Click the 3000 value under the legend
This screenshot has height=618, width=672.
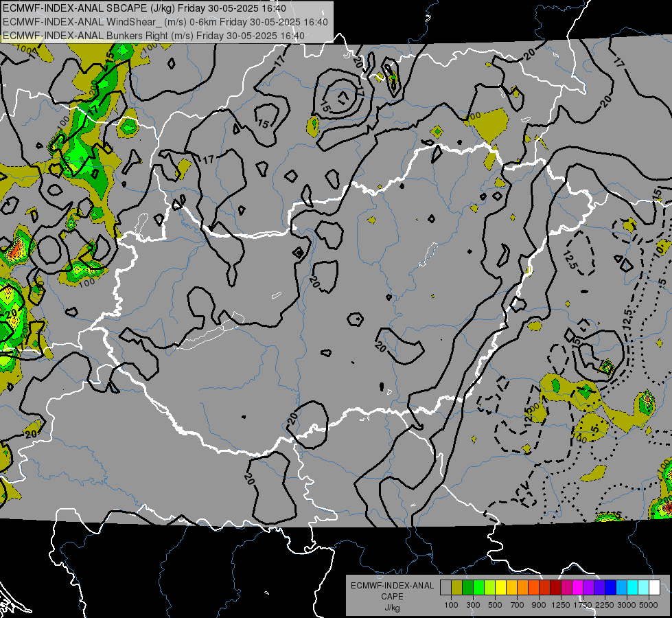coord(627,605)
